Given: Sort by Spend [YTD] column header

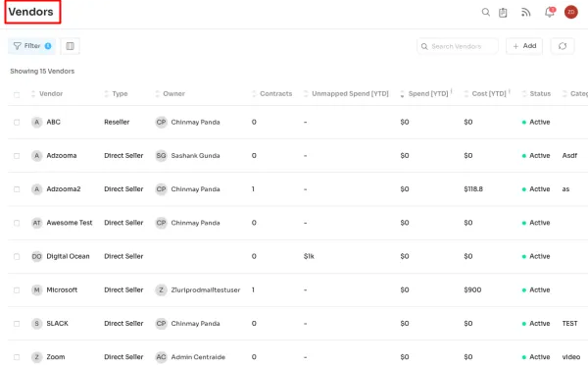Looking at the screenshot, I should pos(424,94).
